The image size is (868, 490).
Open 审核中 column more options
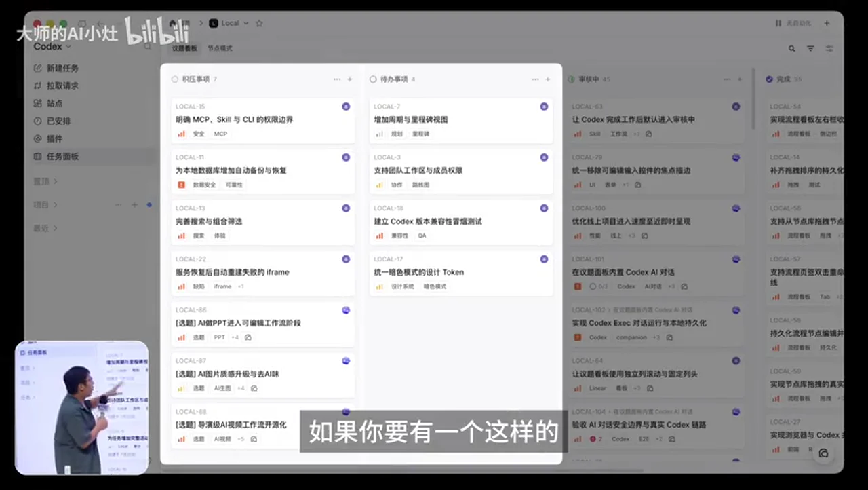(728, 79)
